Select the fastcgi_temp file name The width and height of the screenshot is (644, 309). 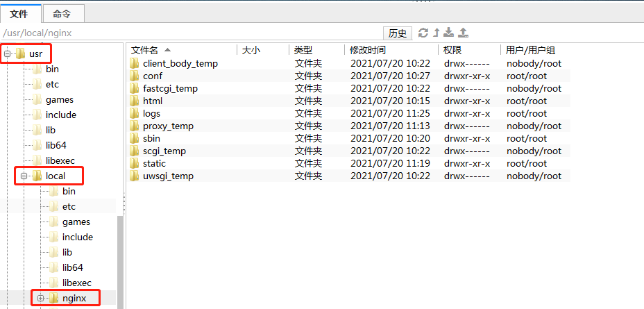click(171, 88)
